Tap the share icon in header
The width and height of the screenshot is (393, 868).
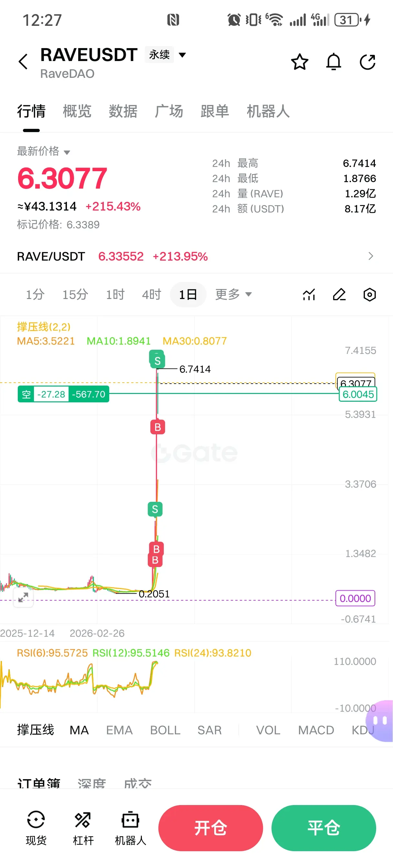tap(367, 62)
